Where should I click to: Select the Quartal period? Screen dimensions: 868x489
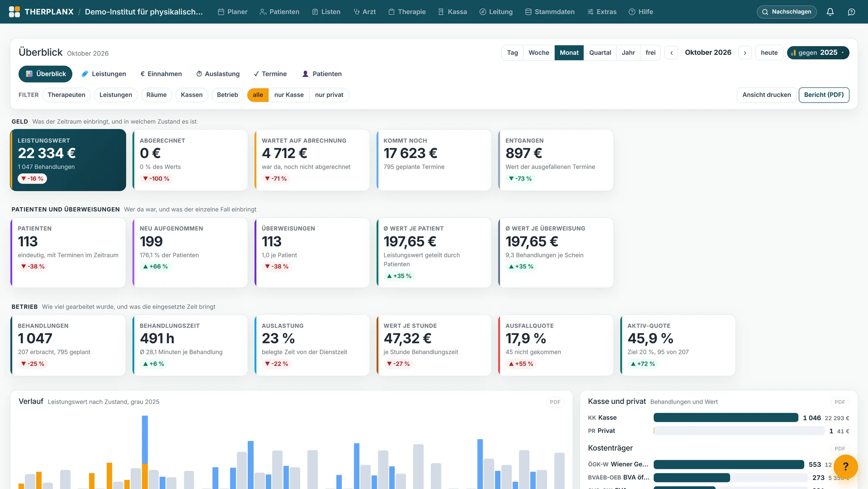coord(600,53)
